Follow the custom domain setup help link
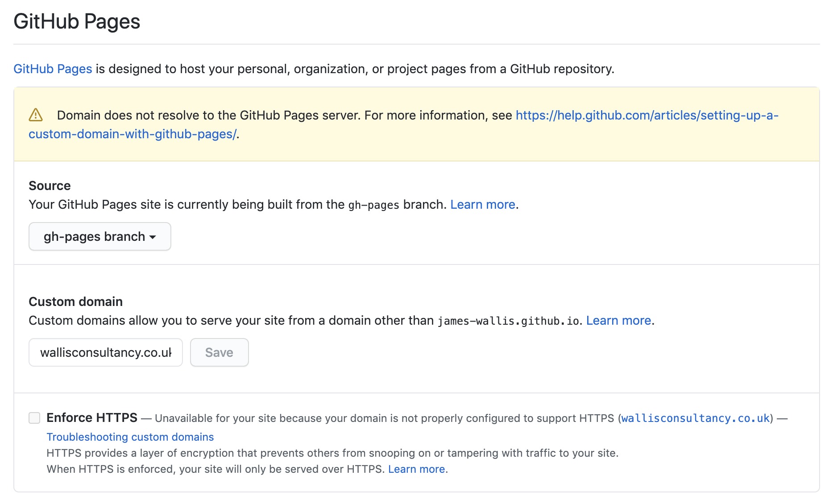837x504 pixels. click(x=646, y=115)
